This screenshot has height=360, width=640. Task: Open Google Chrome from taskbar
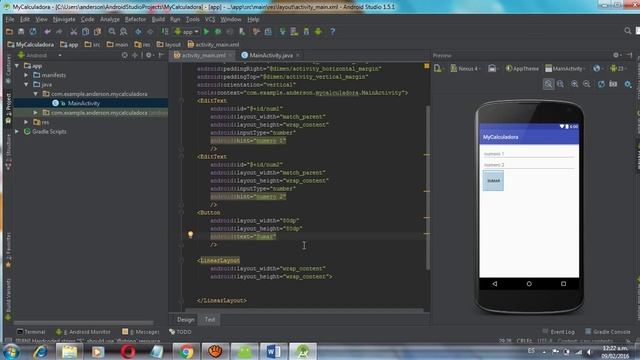pyautogui.click(x=186, y=351)
